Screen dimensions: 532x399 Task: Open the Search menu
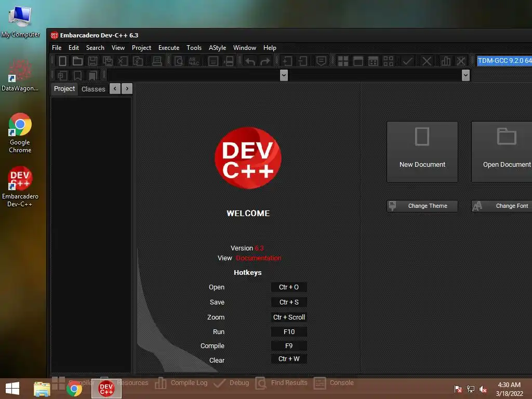95,48
